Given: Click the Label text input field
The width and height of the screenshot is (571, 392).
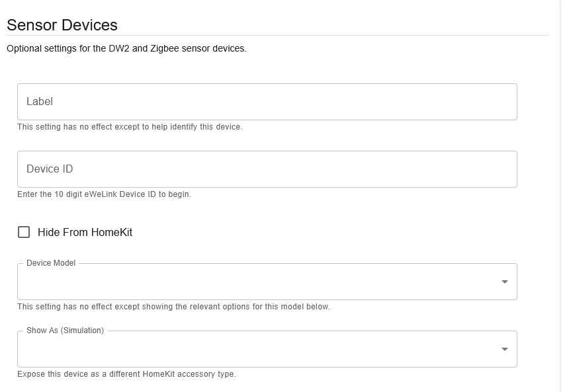Looking at the screenshot, I should pyautogui.click(x=267, y=102).
